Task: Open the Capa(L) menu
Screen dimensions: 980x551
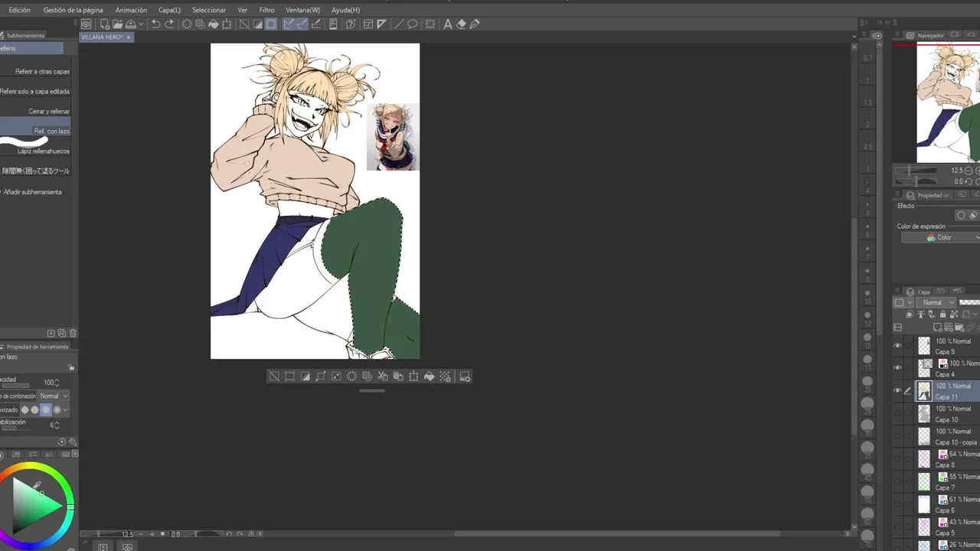Action: pyautogui.click(x=169, y=10)
